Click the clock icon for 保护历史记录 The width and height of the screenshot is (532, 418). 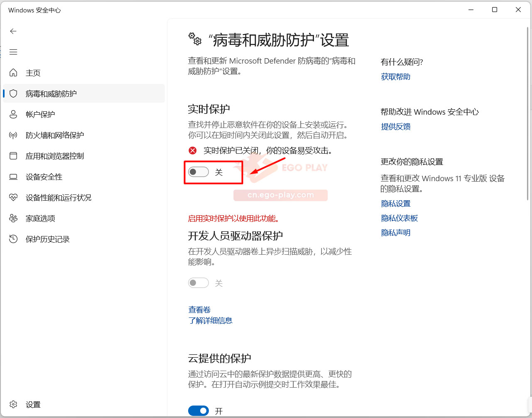[x=13, y=239]
